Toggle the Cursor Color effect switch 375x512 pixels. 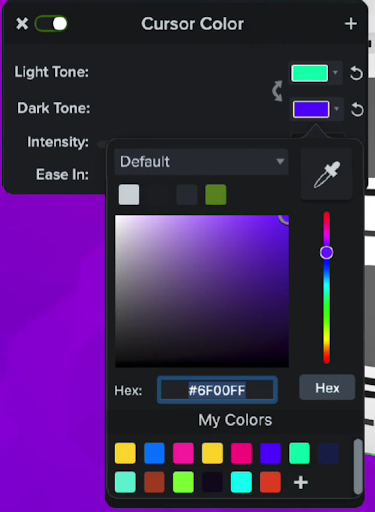(51, 24)
